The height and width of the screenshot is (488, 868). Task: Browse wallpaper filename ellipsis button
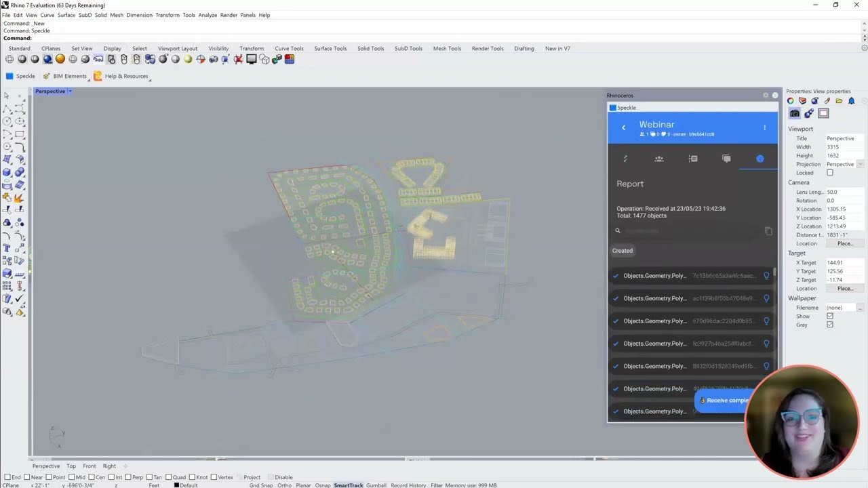click(861, 308)
